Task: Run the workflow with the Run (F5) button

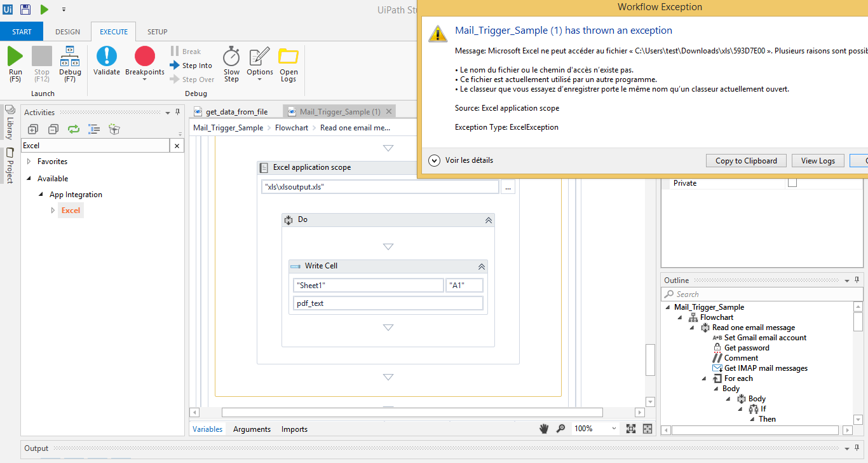Action: coord(15,64)
